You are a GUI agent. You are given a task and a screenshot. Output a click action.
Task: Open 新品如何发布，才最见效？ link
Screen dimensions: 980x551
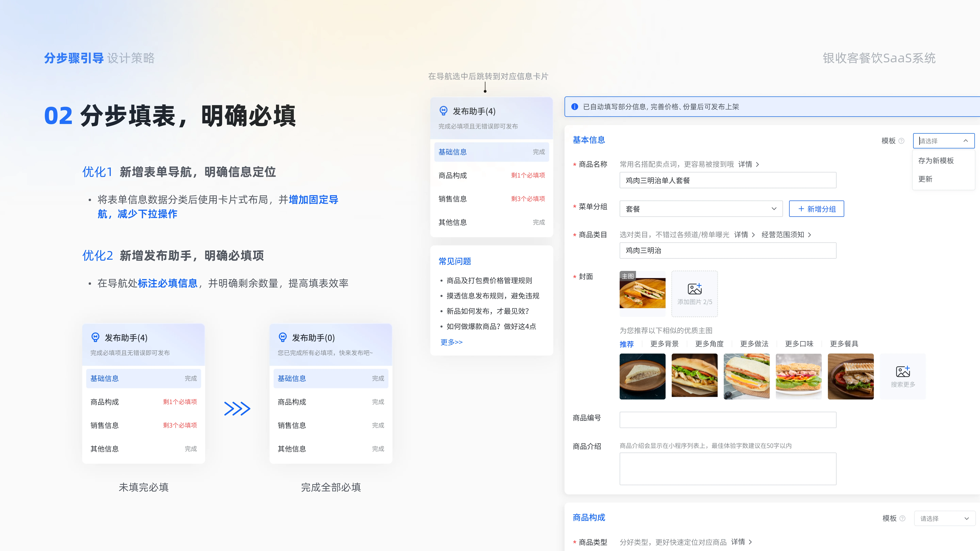point(488,311)
